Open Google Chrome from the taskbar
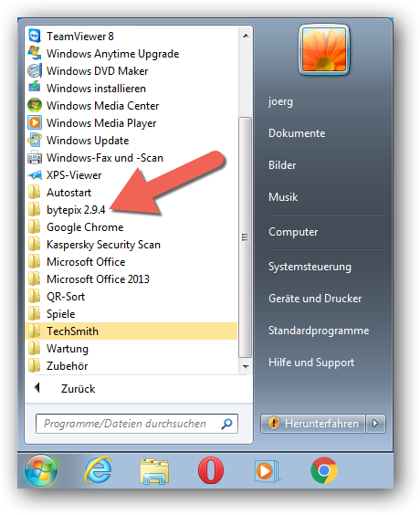Screen dimensions: 420x515 [x=324, y=470]
